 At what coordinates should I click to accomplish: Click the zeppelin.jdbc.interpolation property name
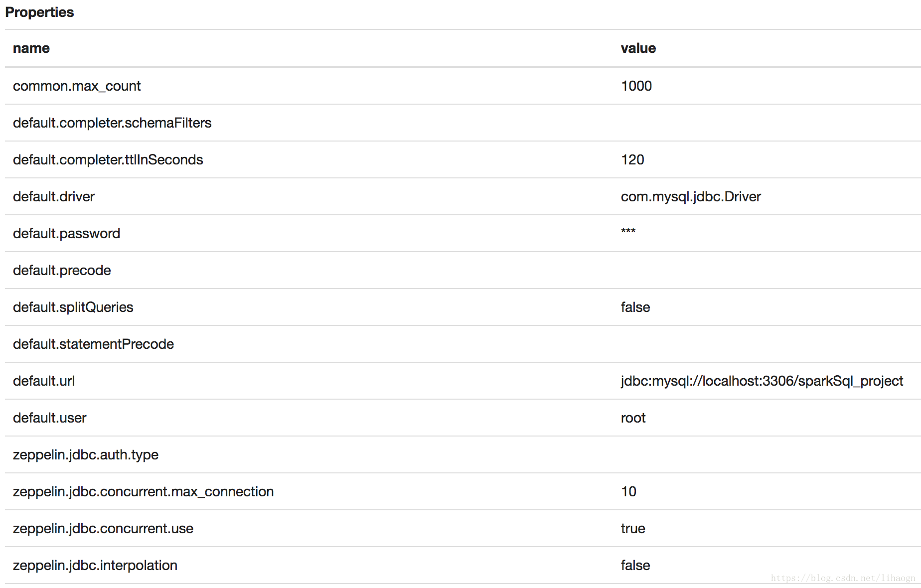[95, 566]
